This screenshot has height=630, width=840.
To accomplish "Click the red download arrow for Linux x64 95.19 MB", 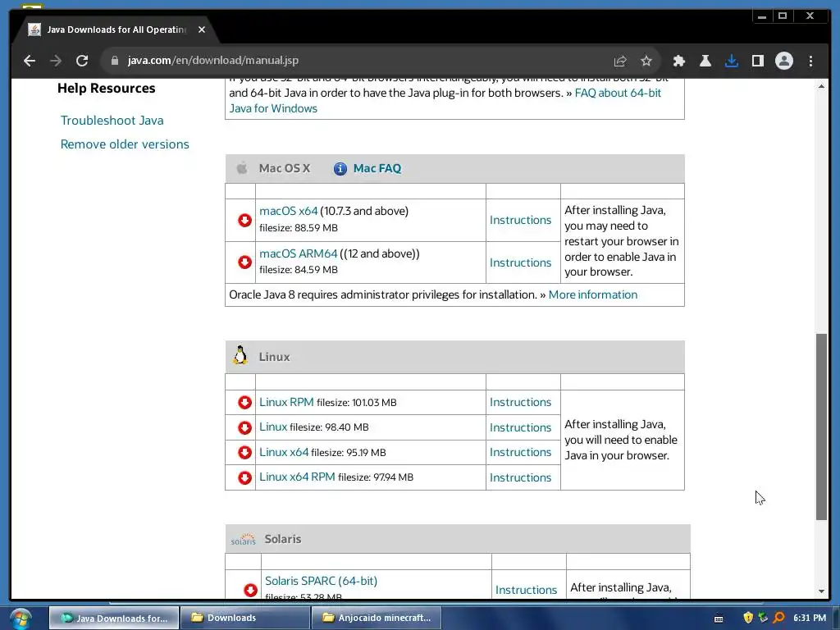I will (x=244, y=453).
